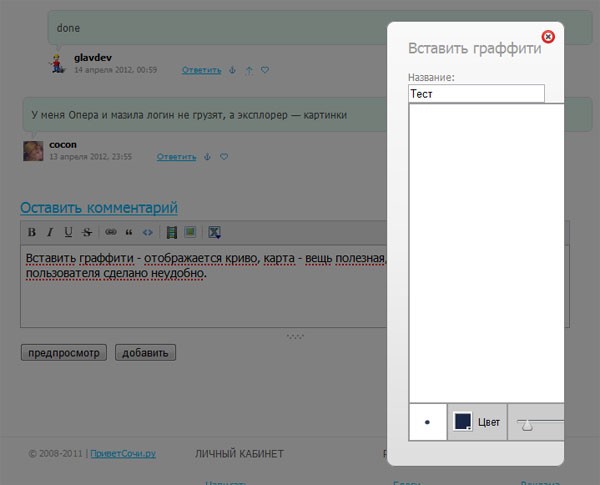Click the Название text field
This screenshot has width=600, height=485.
coord(476,93)
